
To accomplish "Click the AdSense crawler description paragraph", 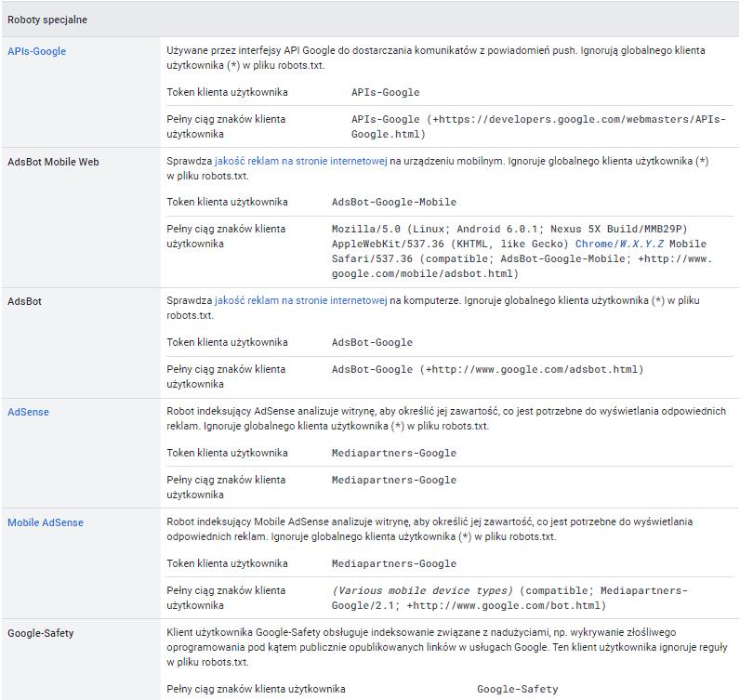I will coord(446,418).
